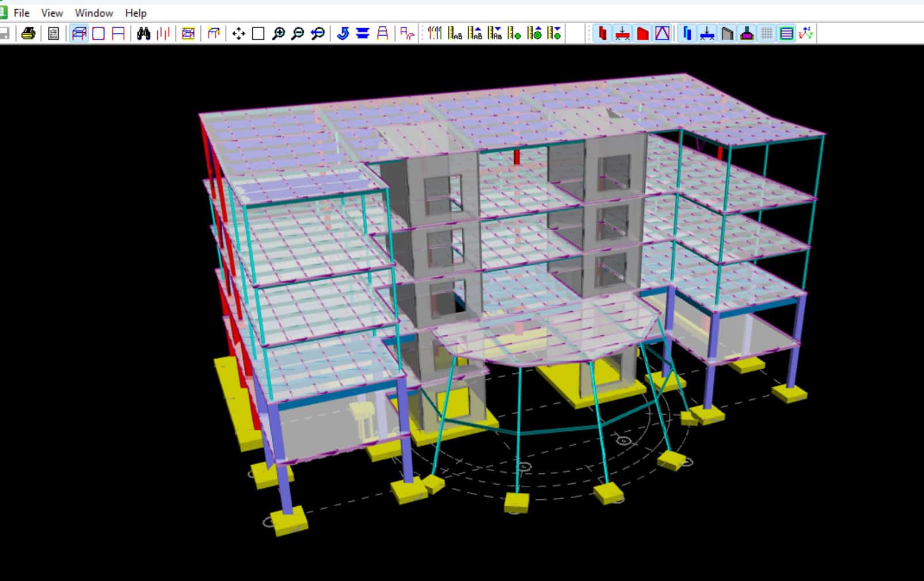This screenshot has height=581, width=924.
Task: Click the blue stacked storeys icon
Action: click(362, 33)
